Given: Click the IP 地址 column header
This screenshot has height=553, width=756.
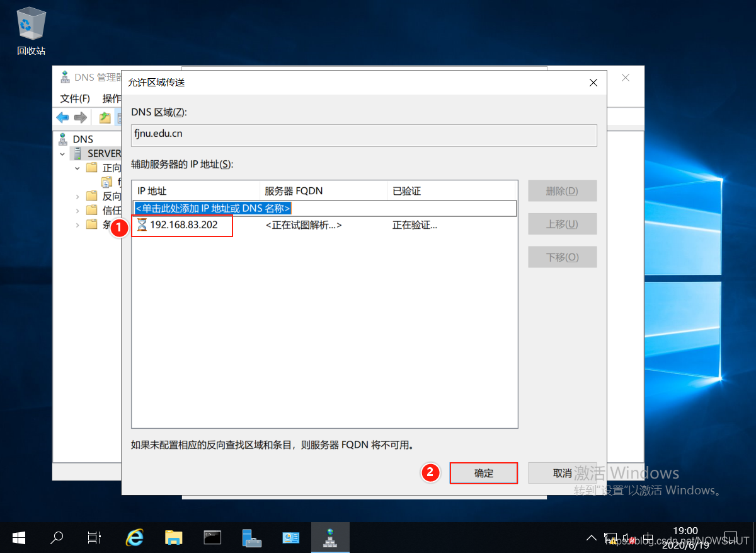Looking at the screenshot, I should pos(195,191).
